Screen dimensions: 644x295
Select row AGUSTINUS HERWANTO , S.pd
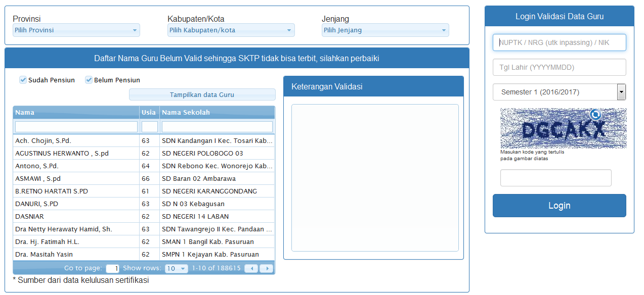coord(144,153)
